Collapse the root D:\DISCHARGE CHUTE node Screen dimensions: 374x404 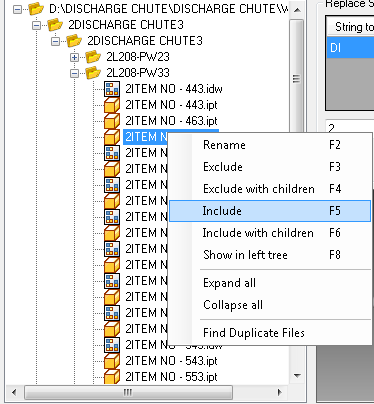pyautogui.click(x=17, y=9)
